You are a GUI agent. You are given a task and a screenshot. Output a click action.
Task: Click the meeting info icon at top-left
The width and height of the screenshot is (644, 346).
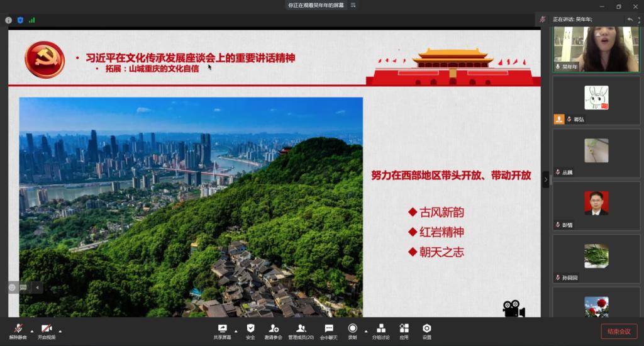(9, 20)
